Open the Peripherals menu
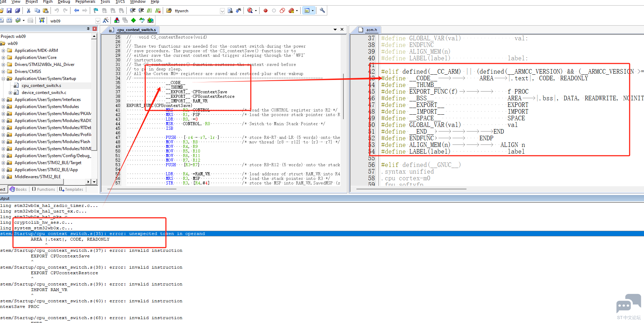This screenshot has height=323, width=644. 85,2
